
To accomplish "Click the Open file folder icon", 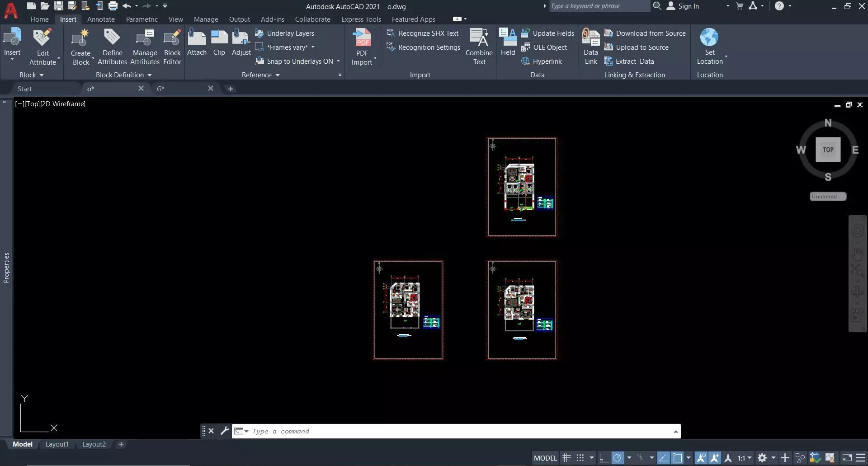I will click(45, 6).
